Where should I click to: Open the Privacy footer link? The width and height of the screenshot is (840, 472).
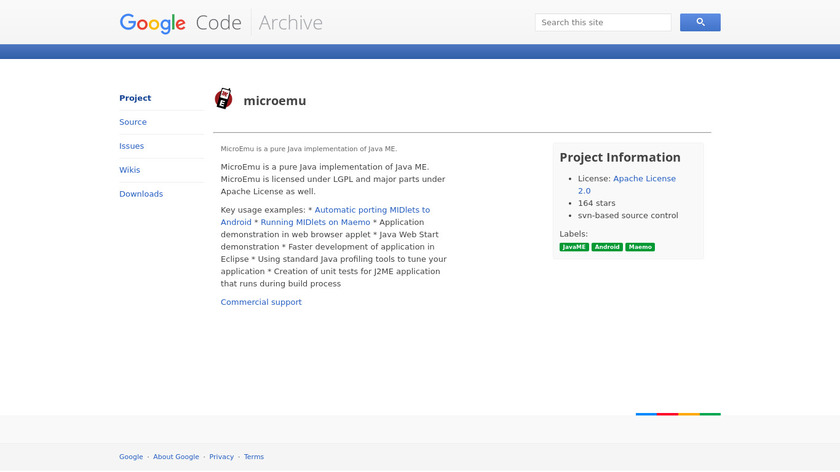point(221,457)
